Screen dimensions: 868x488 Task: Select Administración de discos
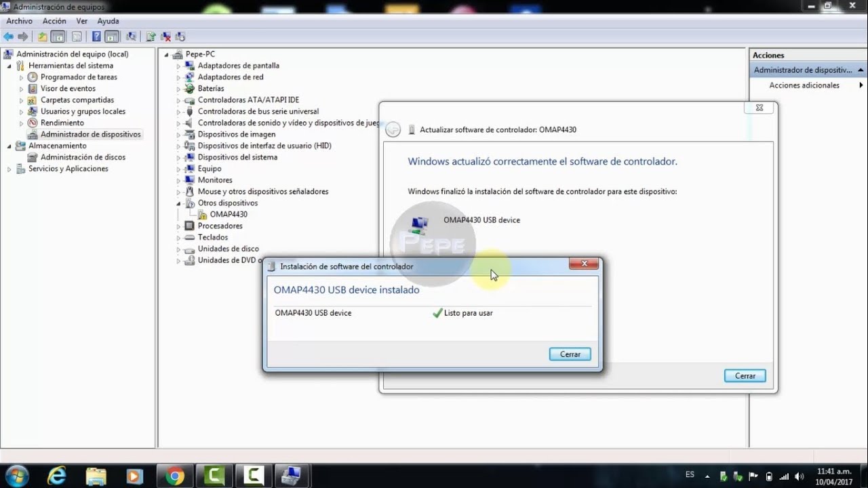pyautogui.click(x=83, y=157)
